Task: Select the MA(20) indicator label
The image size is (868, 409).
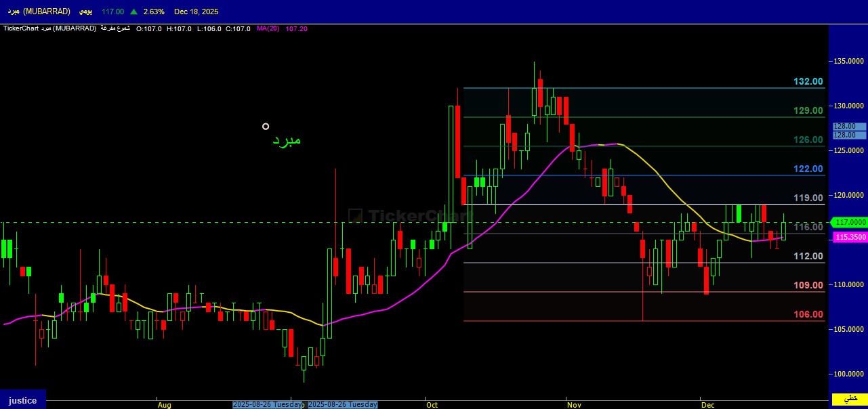Action: [x=268, y=28]
